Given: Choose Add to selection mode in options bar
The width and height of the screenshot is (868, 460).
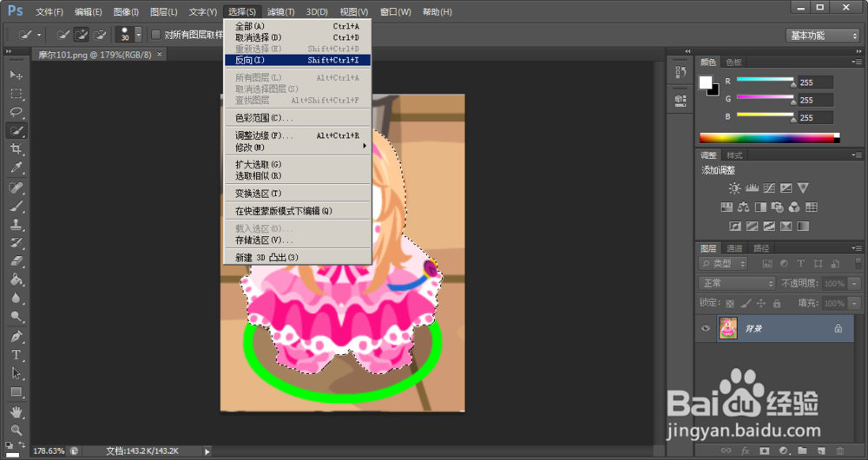Looking at the screenshot, I should (x=82, y=35).
